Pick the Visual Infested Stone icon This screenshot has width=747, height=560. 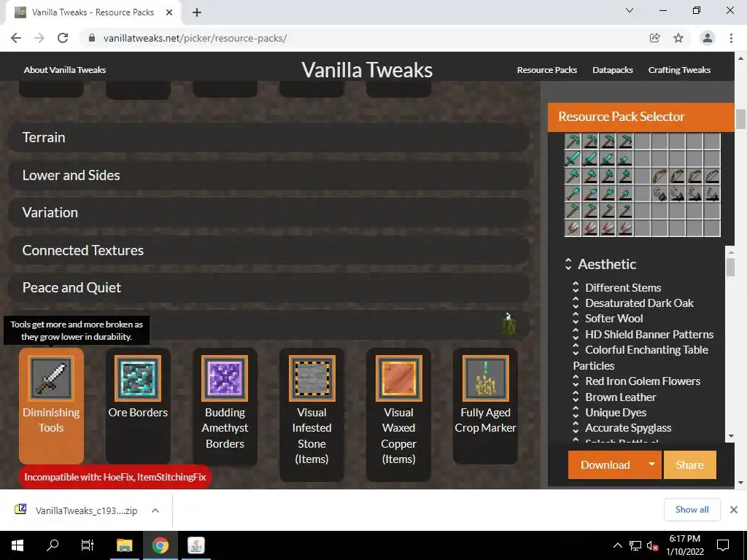[311, 378]
